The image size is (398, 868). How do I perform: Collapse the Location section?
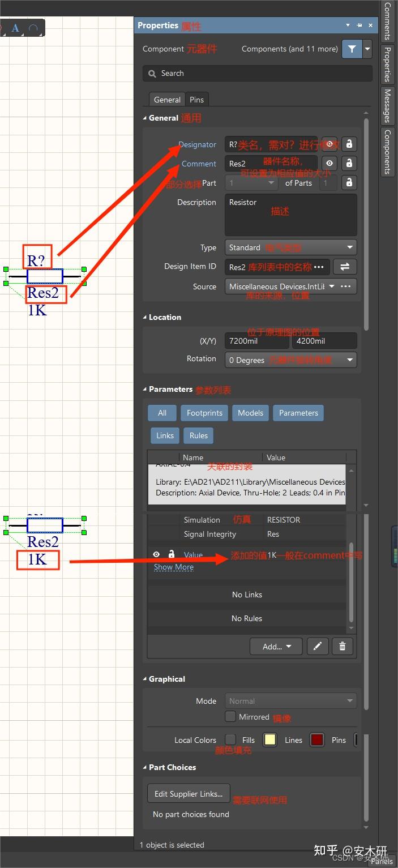coord(144,318)
